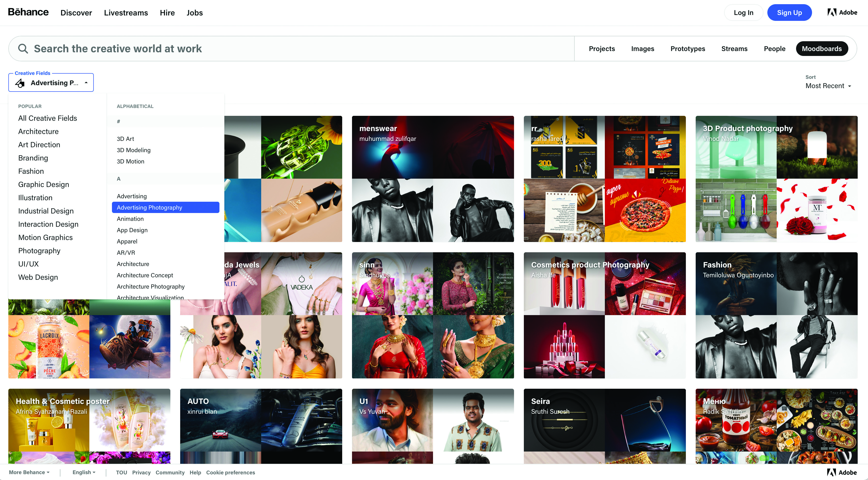868x480 pixels.
Task: Click the search magnifier icon
Action: click(23, 49)
